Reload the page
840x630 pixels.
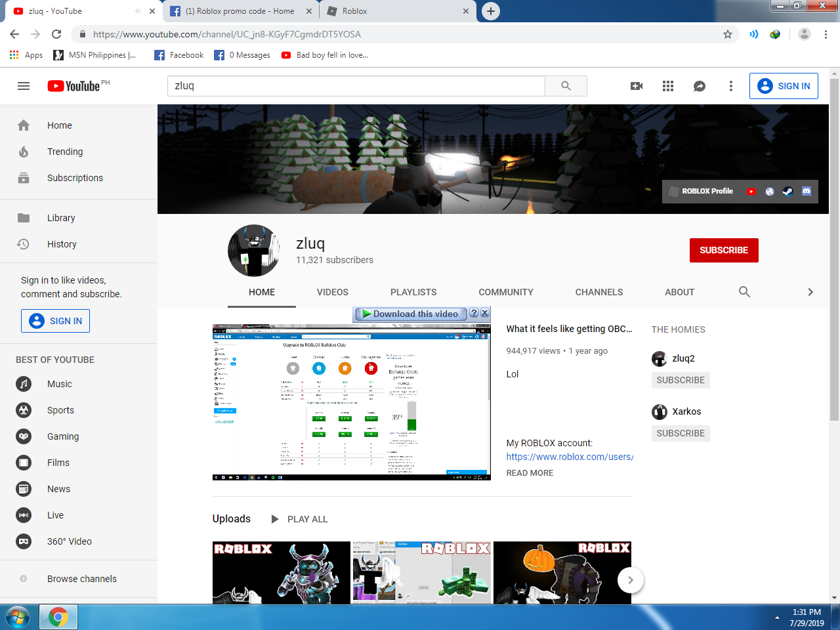pyautogui.click(x=56, y=34)
